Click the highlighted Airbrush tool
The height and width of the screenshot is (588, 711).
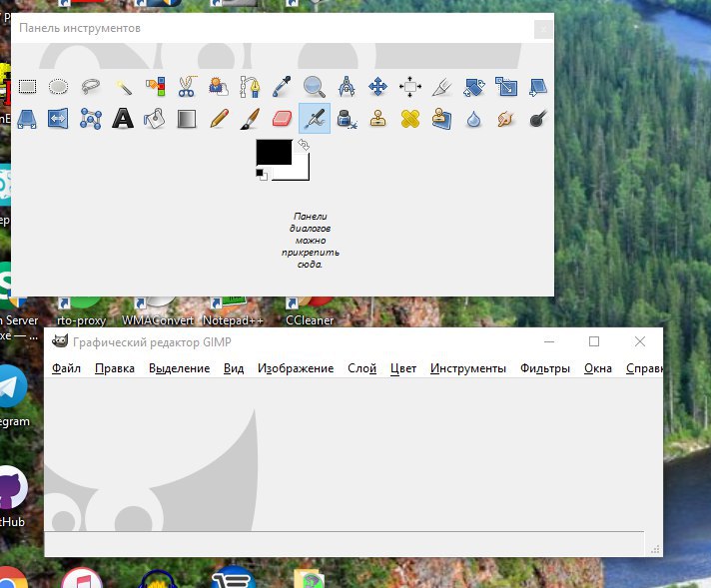pyautogui.click(x=315, y=119)
